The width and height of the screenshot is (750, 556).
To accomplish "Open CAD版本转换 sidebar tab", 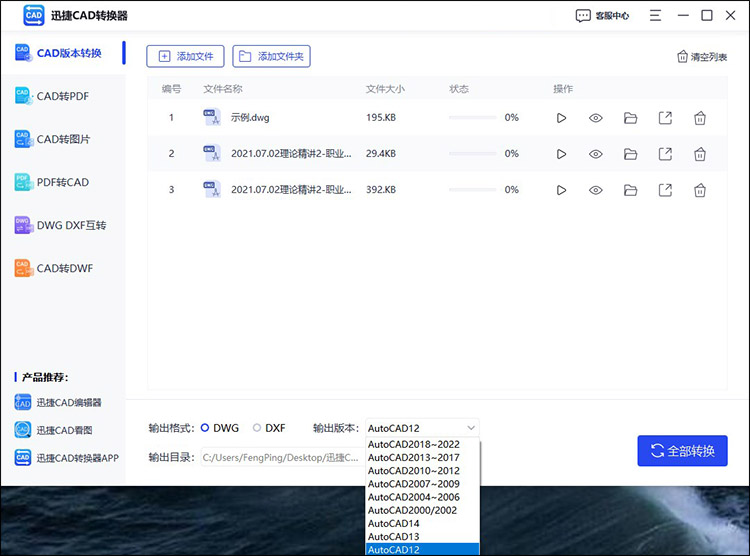I will (x=63, y=53).
